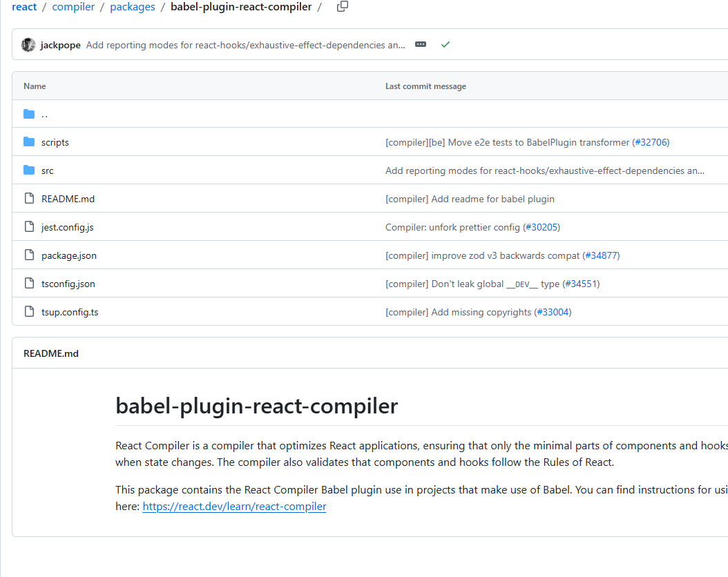The width and height of the screenshot is (728, 577).
Task: Open src row's 'Add reporting modes' commit message
Action: click(544, 170)
